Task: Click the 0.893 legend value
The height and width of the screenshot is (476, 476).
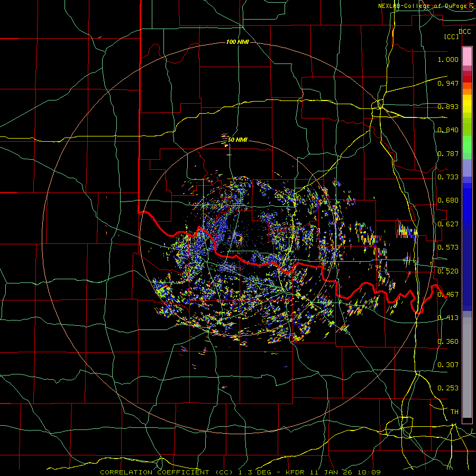Action: [x=448, y=106]
